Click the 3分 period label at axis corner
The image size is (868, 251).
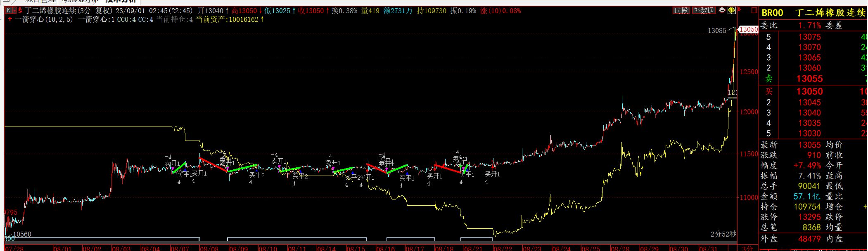tap(747, 249)
